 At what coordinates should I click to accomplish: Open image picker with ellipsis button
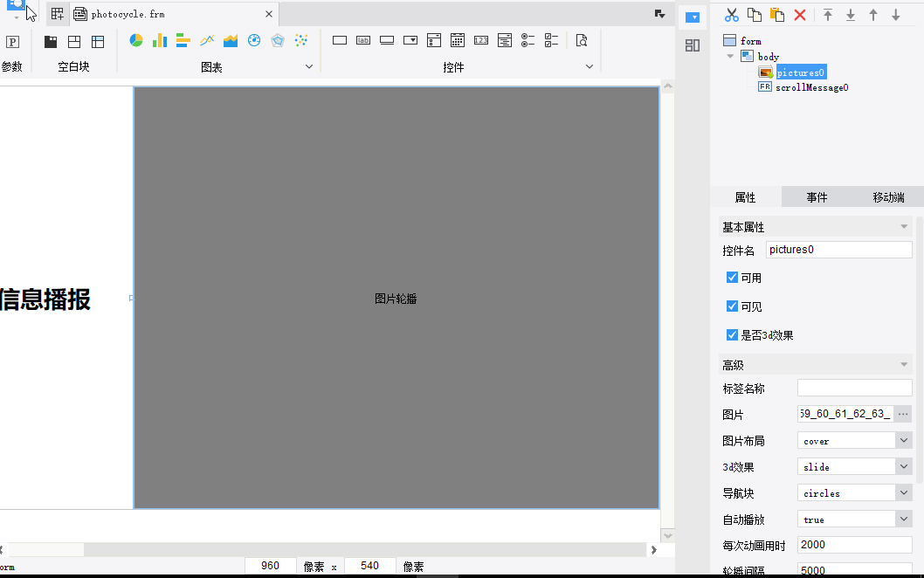(x=903, y=414)
